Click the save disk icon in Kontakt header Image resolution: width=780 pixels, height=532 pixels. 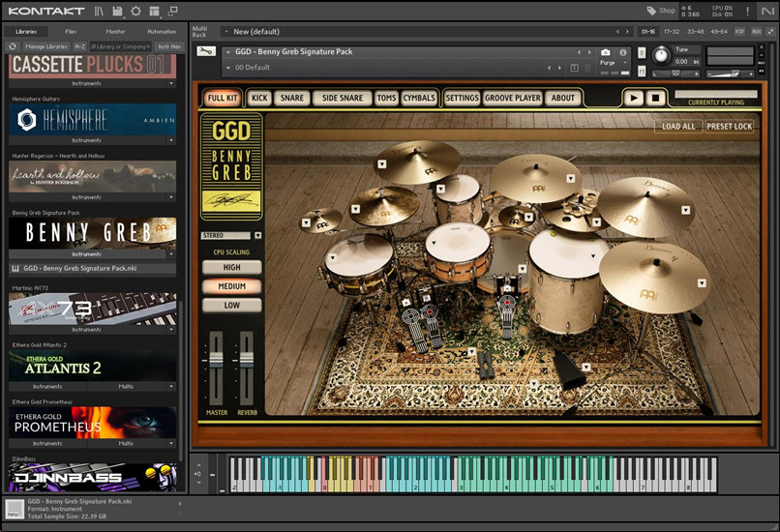117,12
